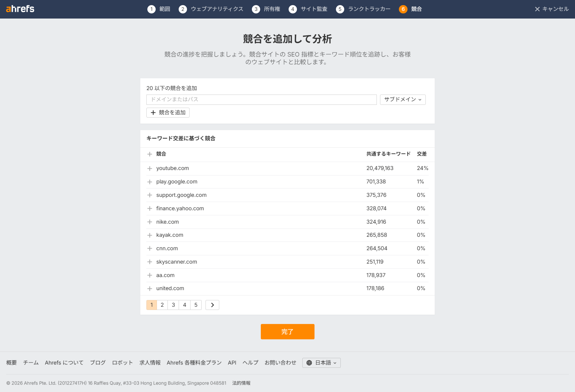
Task: Click the next page arrow in pagination
Action: pos(212,305)
